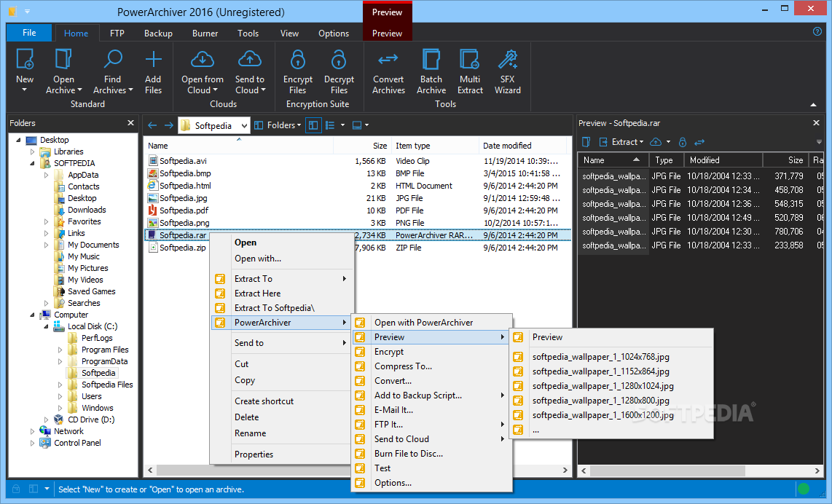Expand the Libraries tree node
The height and width of the screenshot is (504, 832).
(x=32, y=151)
